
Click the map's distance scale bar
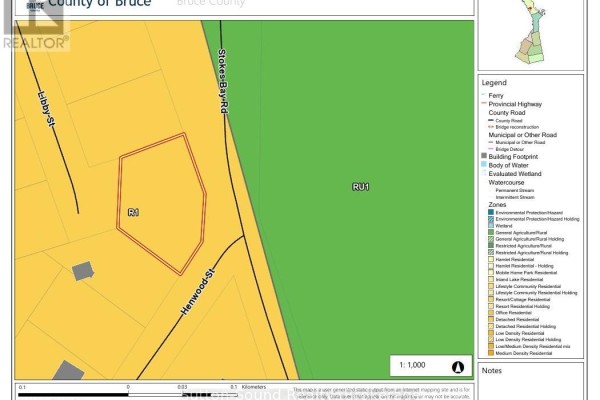click(128, 394)
